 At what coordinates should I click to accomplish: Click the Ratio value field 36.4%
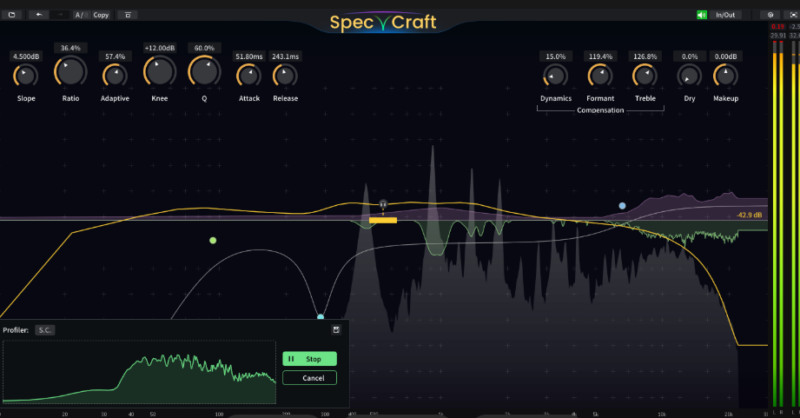tap(70, 48)
